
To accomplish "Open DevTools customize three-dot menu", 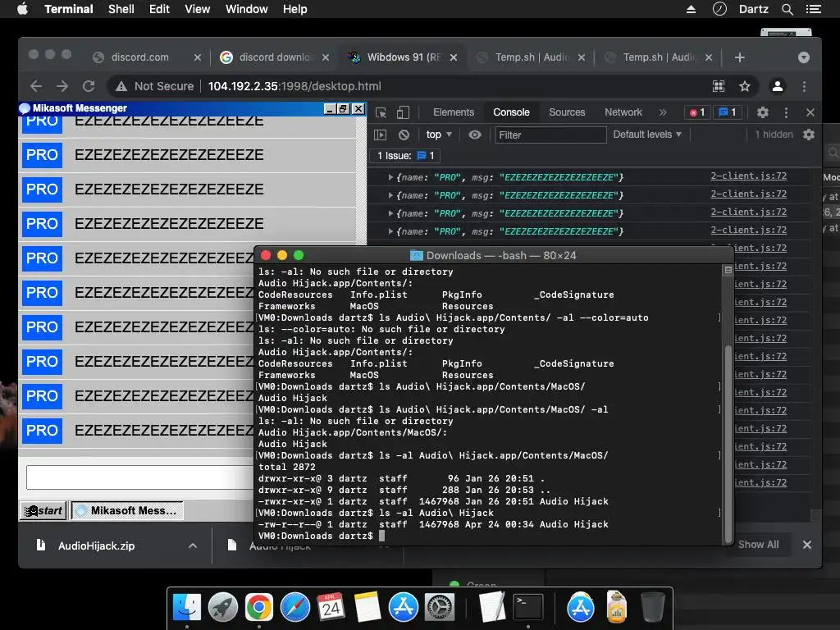I will click(x=786, y=112).
